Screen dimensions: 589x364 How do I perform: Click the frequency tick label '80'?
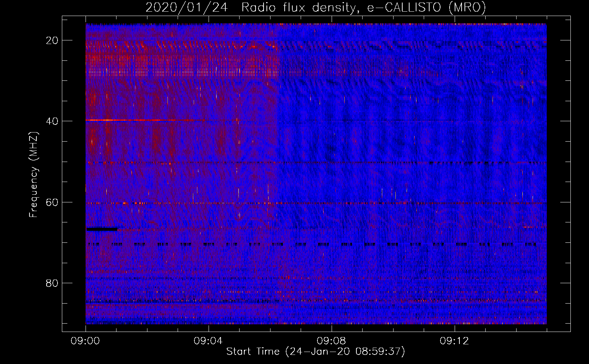(52, 283)
